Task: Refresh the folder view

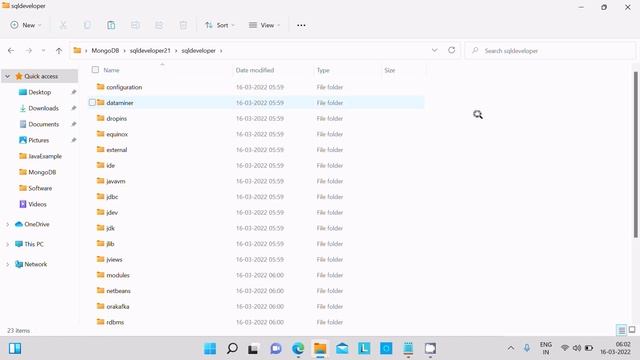Action: click(451, 50)
